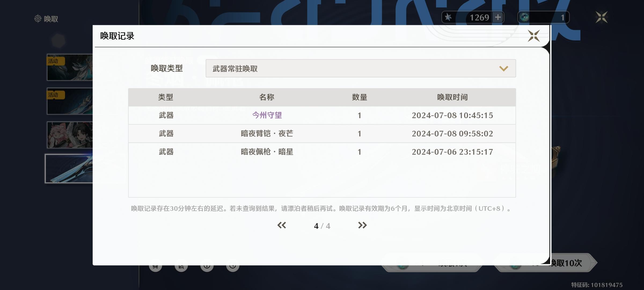Click the plus icon to add Astrite

[498, 17]
